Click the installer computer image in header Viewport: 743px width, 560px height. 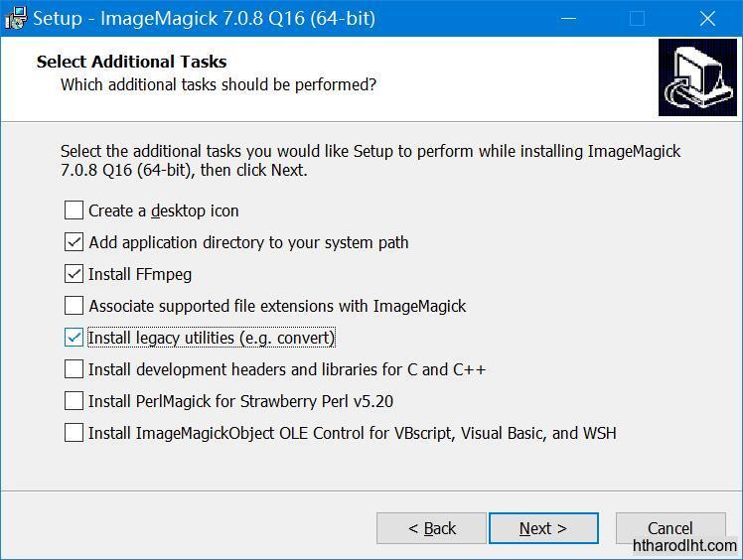click(697, 78)
